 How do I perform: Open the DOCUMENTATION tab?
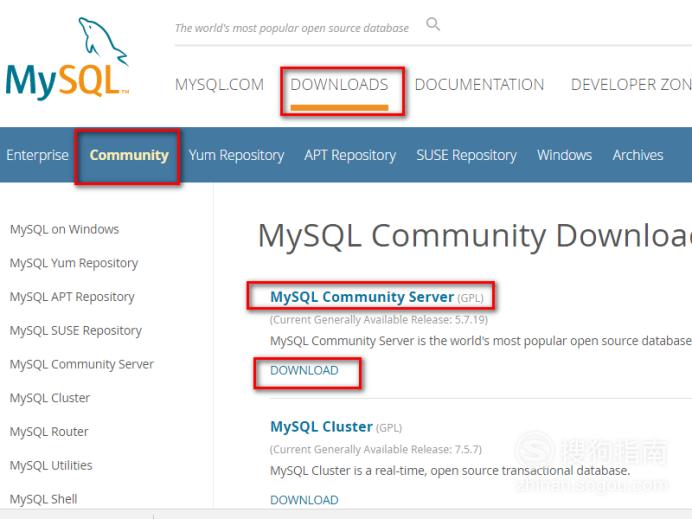479,84
